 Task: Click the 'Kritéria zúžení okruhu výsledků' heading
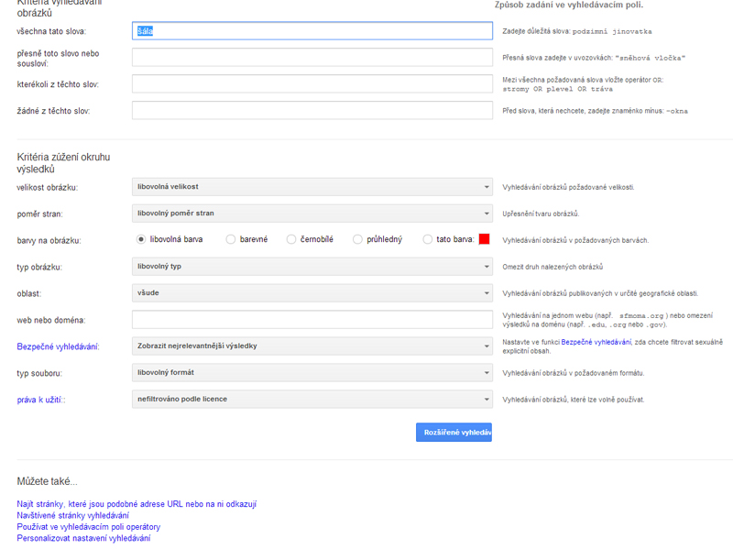tap(63, 162)
